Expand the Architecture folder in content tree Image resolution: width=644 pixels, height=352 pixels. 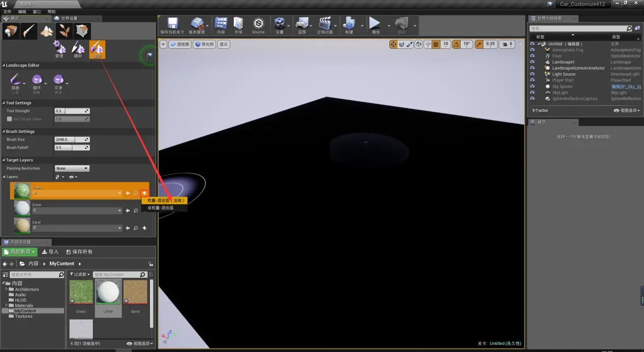tap(7, 289)
